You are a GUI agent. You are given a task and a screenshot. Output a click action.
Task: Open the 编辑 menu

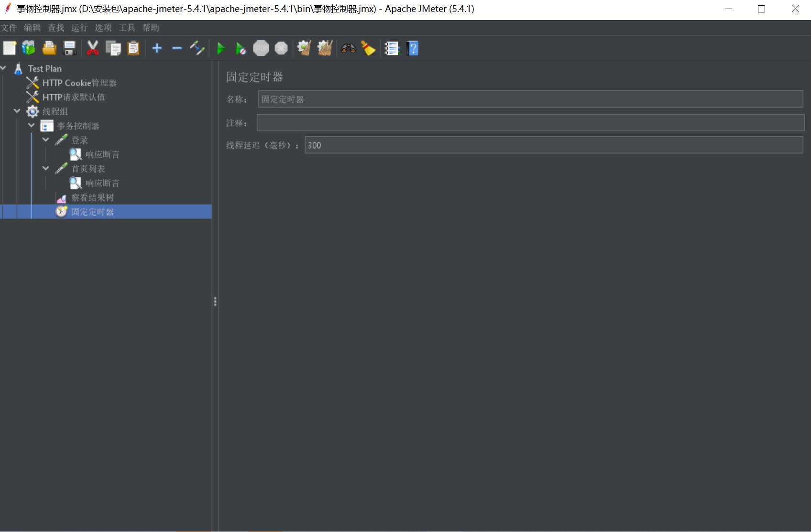coord(32,28)
